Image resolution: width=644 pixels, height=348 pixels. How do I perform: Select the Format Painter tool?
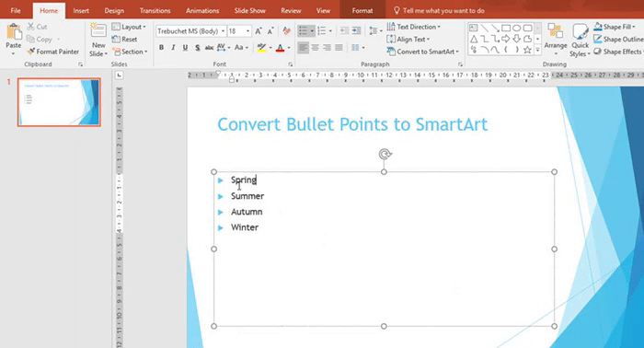[x=53, y=52]
